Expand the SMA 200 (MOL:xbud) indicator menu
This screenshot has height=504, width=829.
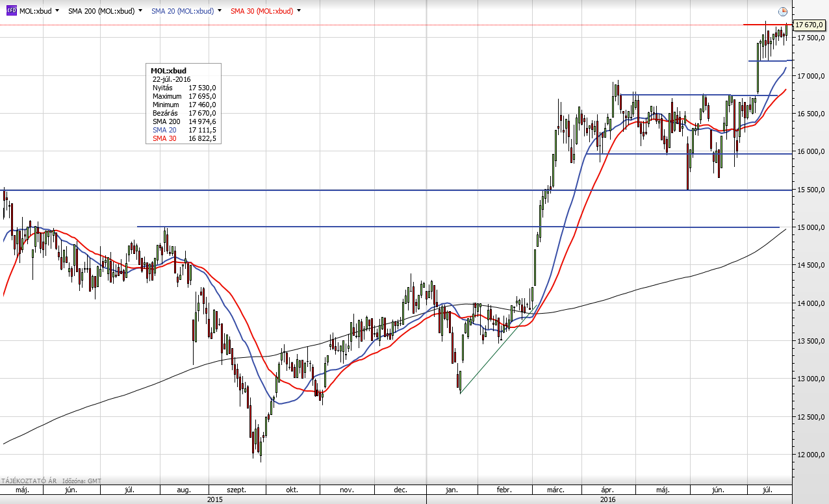coord(140,11)
